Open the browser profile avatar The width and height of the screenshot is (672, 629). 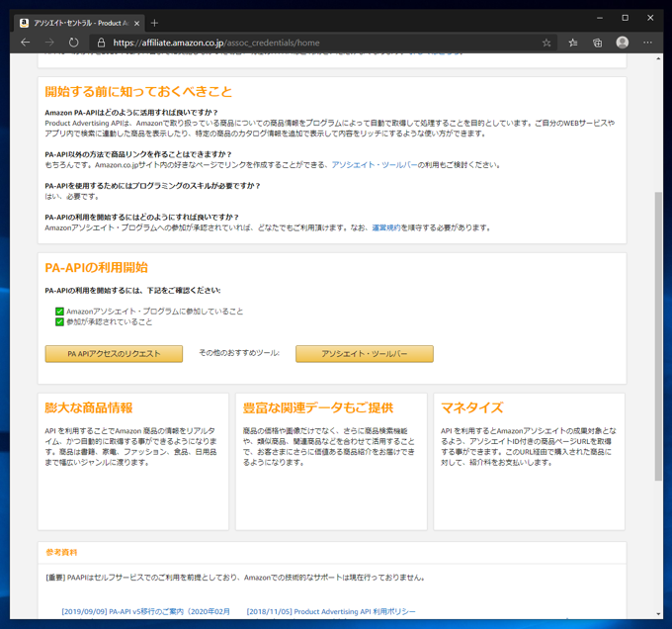pos(623,43)
